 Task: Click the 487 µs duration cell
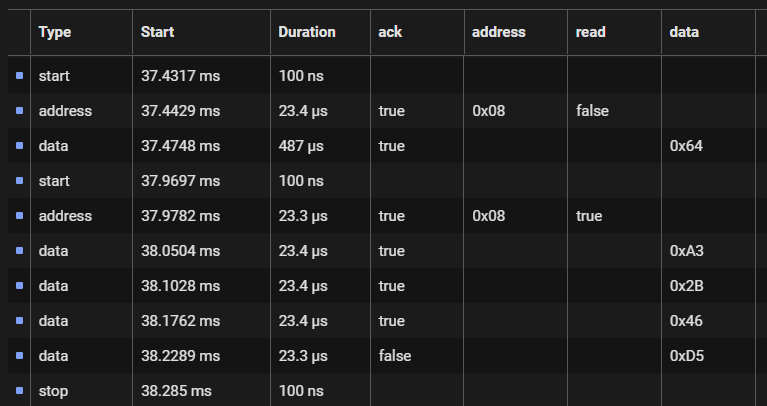(x=301, y=146)
